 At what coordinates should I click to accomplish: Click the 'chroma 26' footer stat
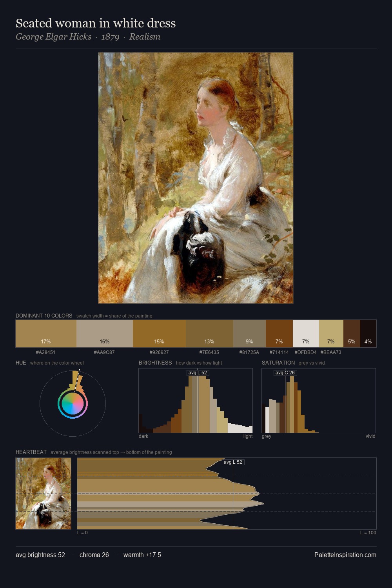[94, 555]
